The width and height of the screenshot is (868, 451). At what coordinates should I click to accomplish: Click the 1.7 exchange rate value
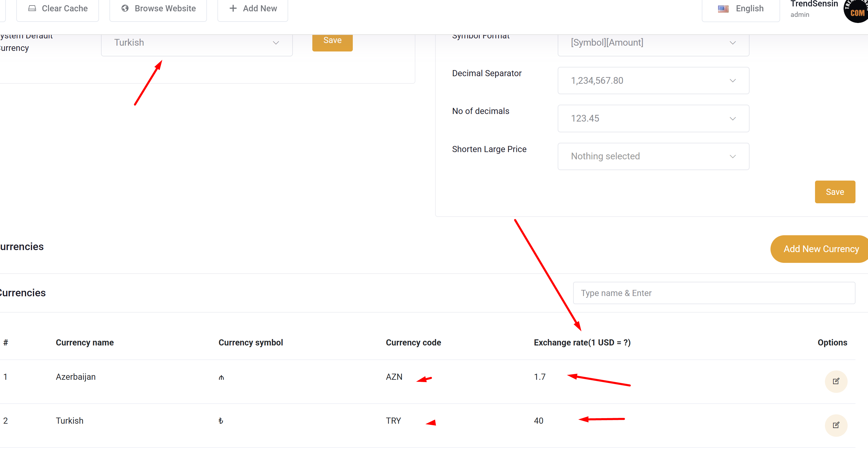539,377
